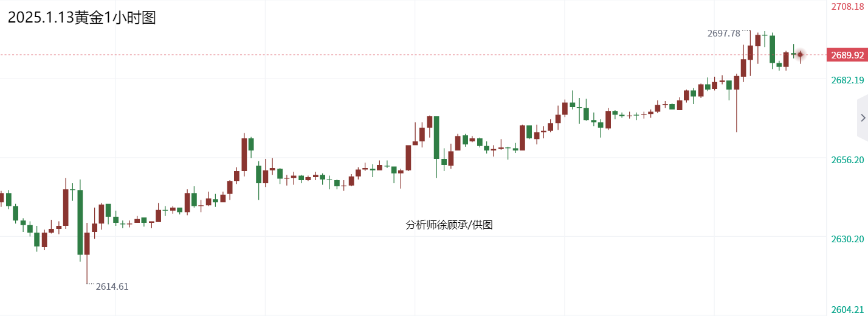Image resolution: width=868 pixels, height=319 pixels.
Task: Click the red 2689.92 current price tag
Action: coord(847,55)
